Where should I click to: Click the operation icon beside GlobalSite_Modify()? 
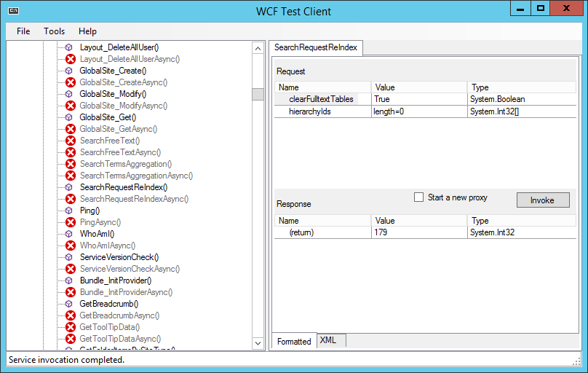tap(69, 94)
